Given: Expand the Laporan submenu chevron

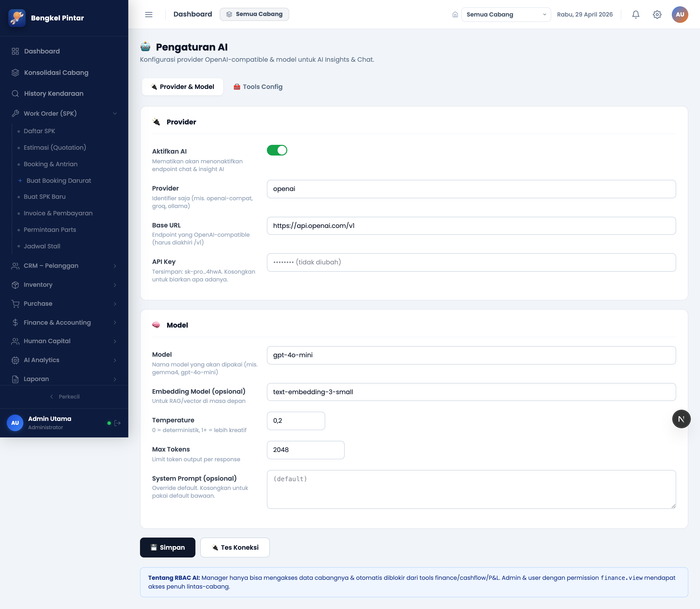Looking at the screenshot, I should coord(115,379).
